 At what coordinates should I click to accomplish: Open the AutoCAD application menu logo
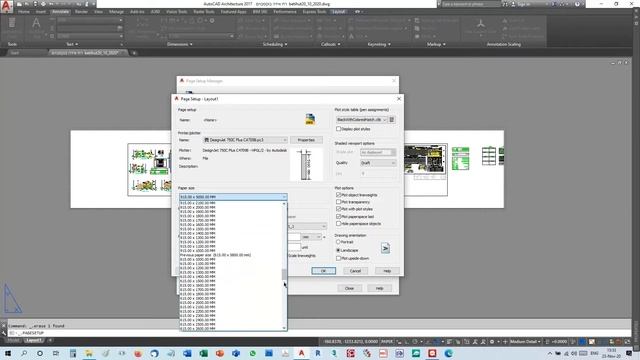[x=7, y=6]
